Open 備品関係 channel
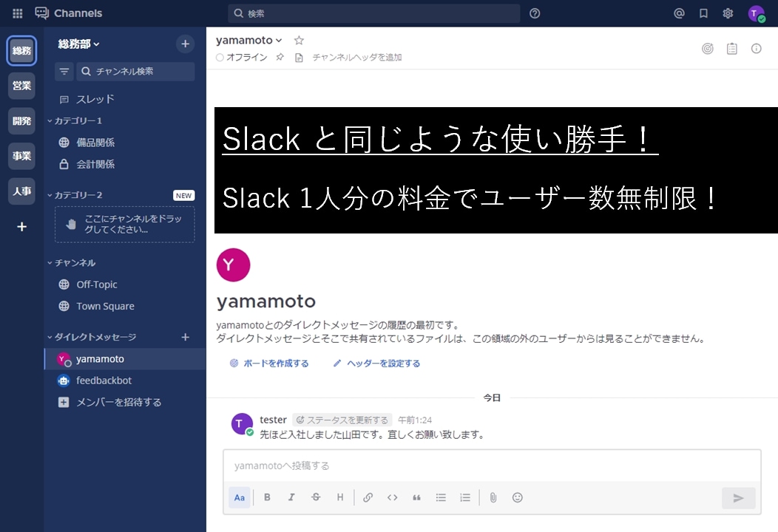Image resolution: width=778 pixels, height=532 pixels. click(x=125, y=143)
